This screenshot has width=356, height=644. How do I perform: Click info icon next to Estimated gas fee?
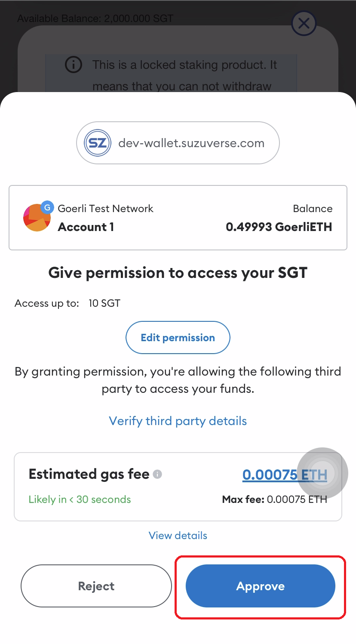158,475
